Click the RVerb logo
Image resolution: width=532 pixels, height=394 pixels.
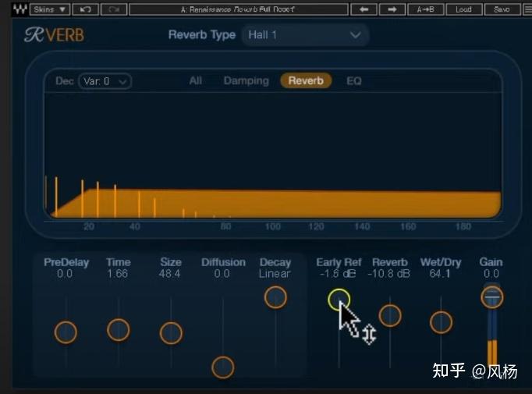[55, 35]
